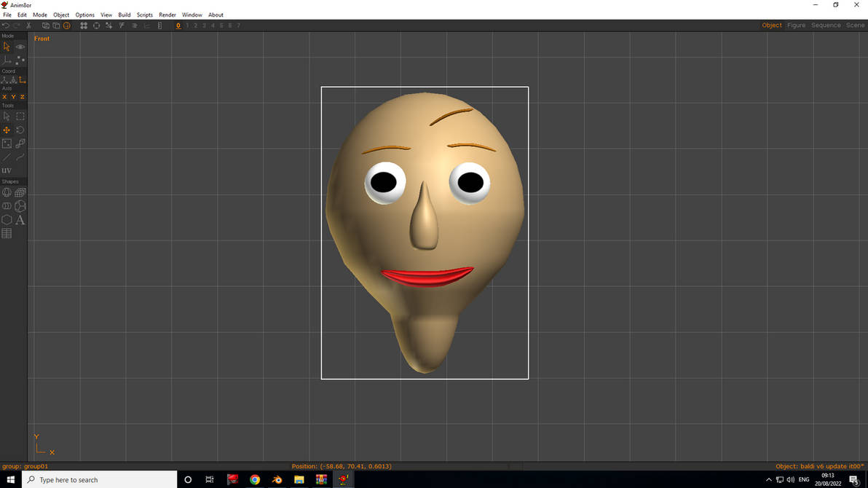This screenshot has height=488, width=868.
Task: Add a Cube mesh shape
Action: coord(20,193)
